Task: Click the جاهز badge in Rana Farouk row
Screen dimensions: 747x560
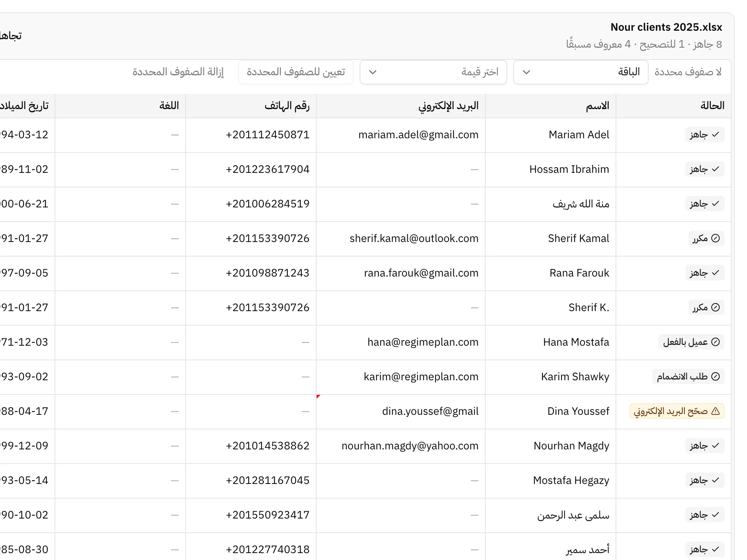Action: coord(705,273)
